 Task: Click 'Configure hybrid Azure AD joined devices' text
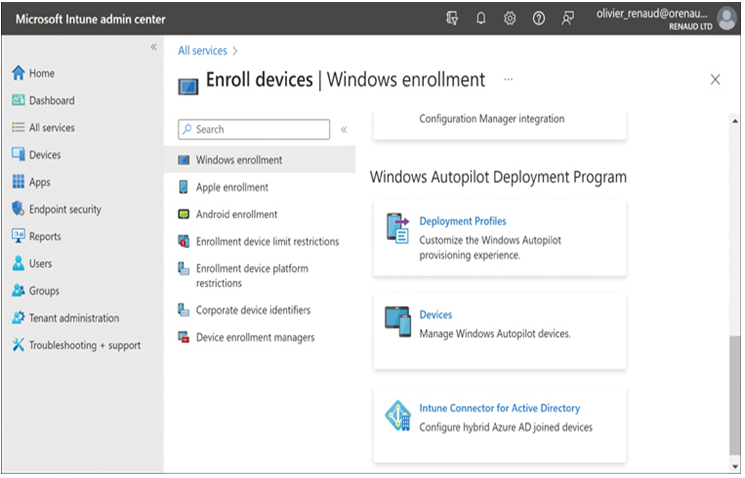click(x=507, y=429)
